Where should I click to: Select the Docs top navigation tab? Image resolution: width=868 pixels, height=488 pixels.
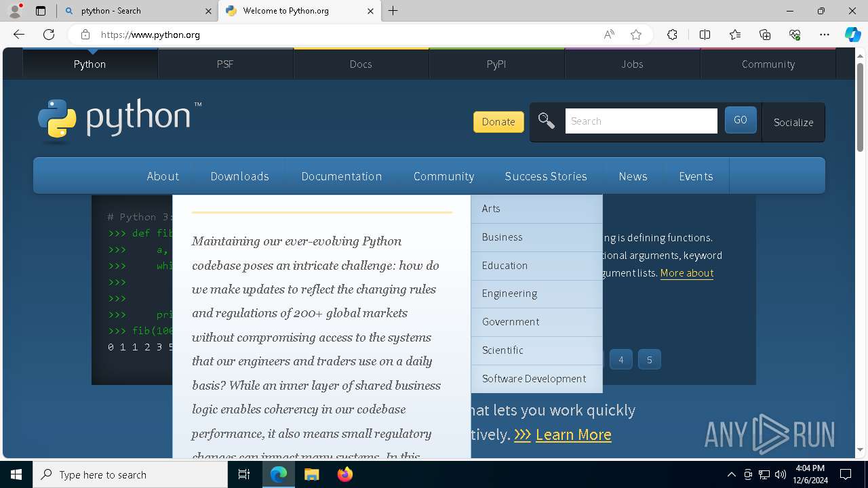point(361,64)
